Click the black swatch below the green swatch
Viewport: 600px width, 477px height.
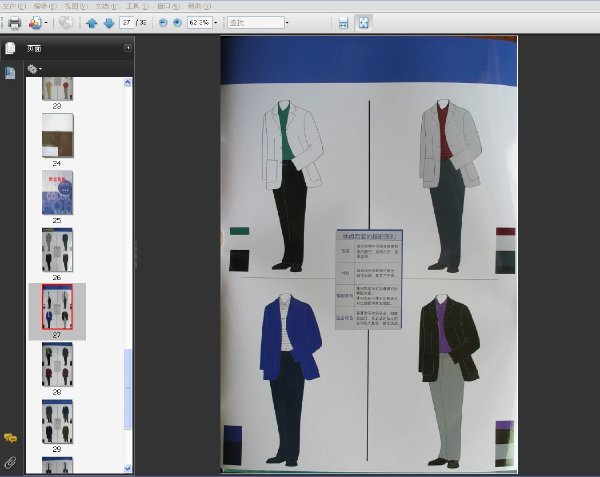[x=239, y=260]
